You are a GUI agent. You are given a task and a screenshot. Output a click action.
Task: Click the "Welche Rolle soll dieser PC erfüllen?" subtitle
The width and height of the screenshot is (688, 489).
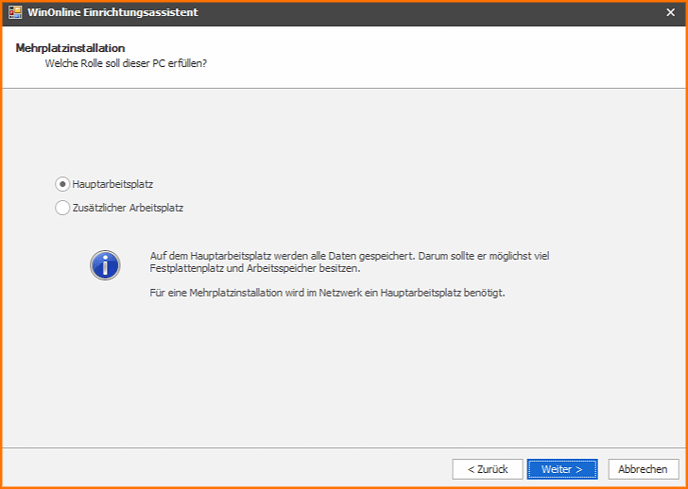[x=132, y=63]
